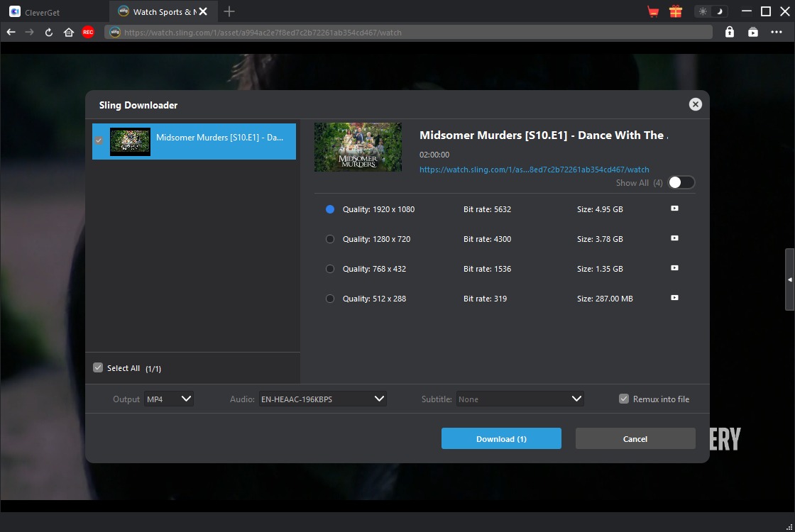Uncheck the Select All checkbox

[x=98, y=367]
